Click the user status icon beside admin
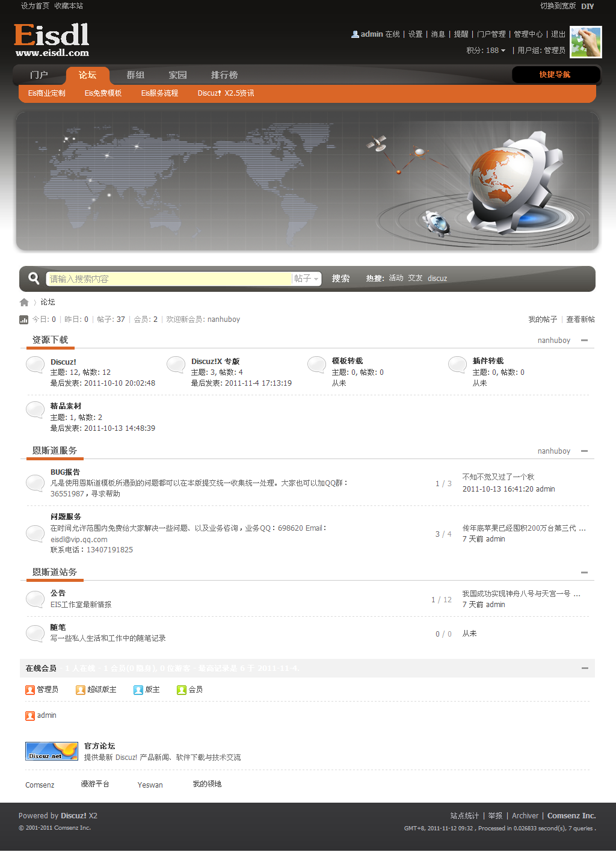The image size is (616, 852). pyautogui.click(x=355, y=34)
